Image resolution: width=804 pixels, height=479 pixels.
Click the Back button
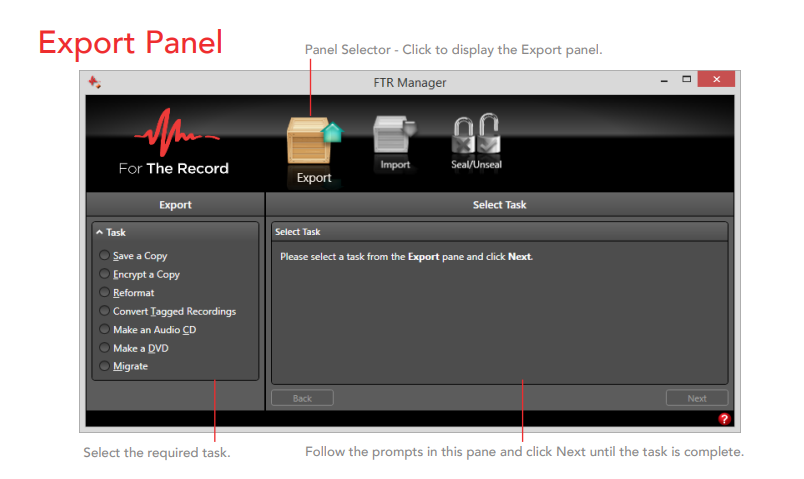303,398
